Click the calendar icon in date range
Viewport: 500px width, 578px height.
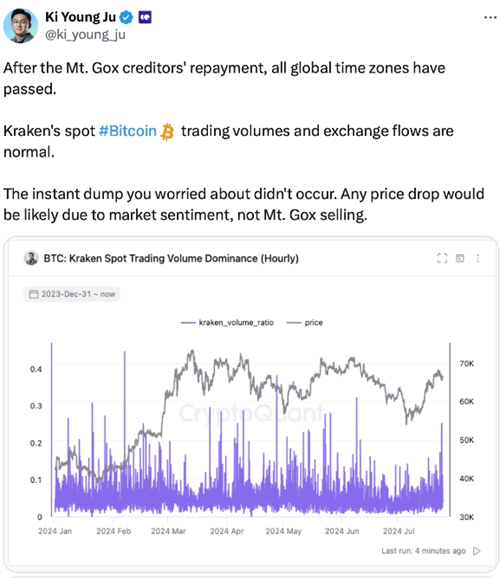pos(34,294)
